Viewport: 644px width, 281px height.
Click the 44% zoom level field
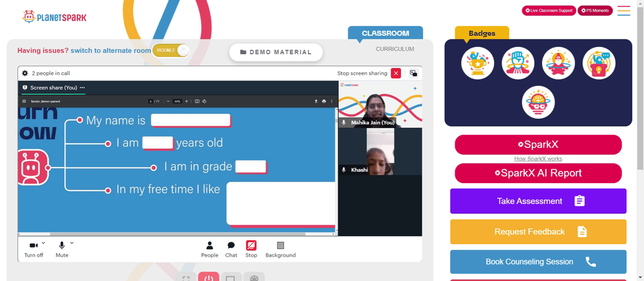[x=178, y=101]
